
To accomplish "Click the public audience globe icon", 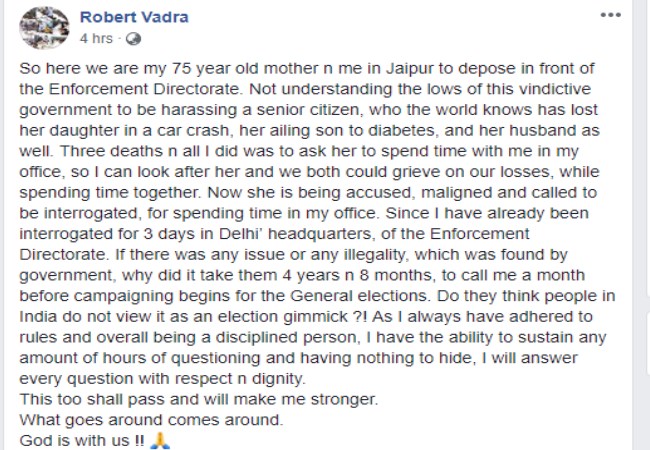I will pyautogui.click(x=133, y=40).
